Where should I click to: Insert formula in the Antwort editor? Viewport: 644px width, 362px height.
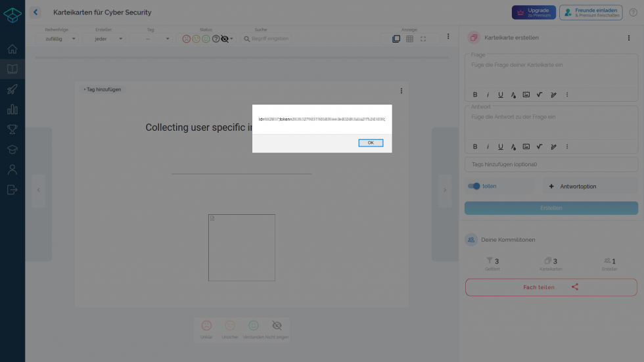[540, 147]
